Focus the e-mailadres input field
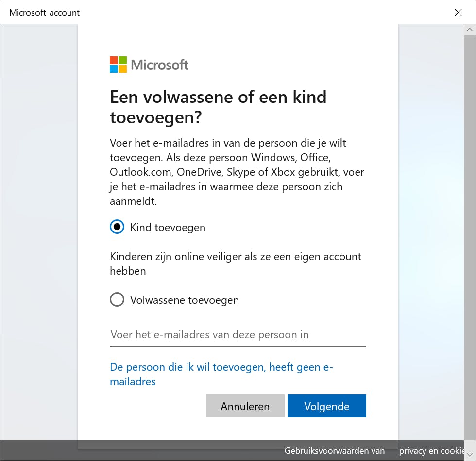Screen dimensions: 476x461 (238, 335)
